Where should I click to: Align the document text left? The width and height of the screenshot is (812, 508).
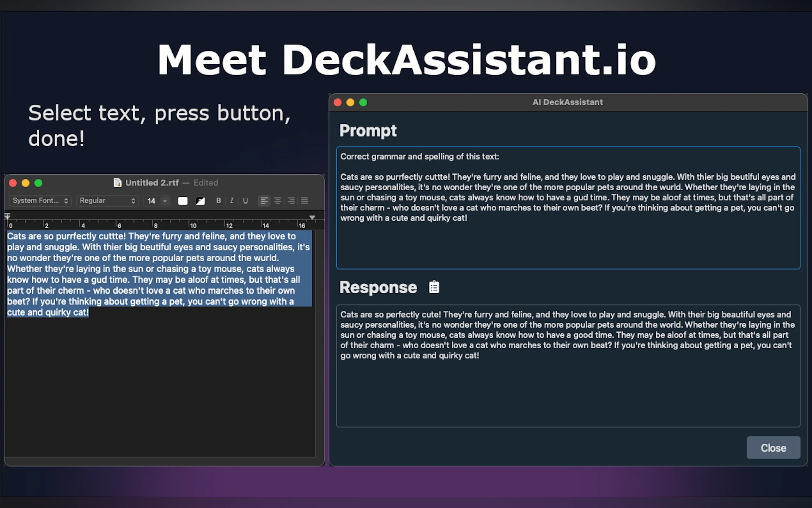coord(264,201)
